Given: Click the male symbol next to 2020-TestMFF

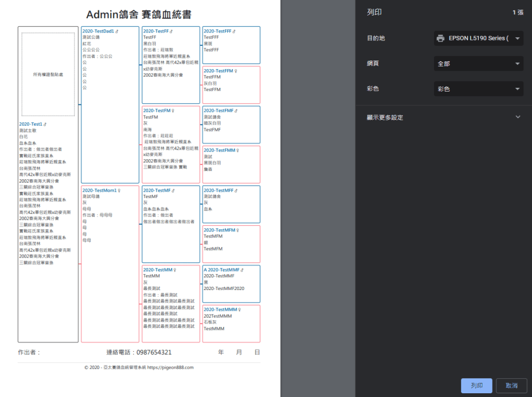Looking at the screenshot, I should click(x=236, y=191).
